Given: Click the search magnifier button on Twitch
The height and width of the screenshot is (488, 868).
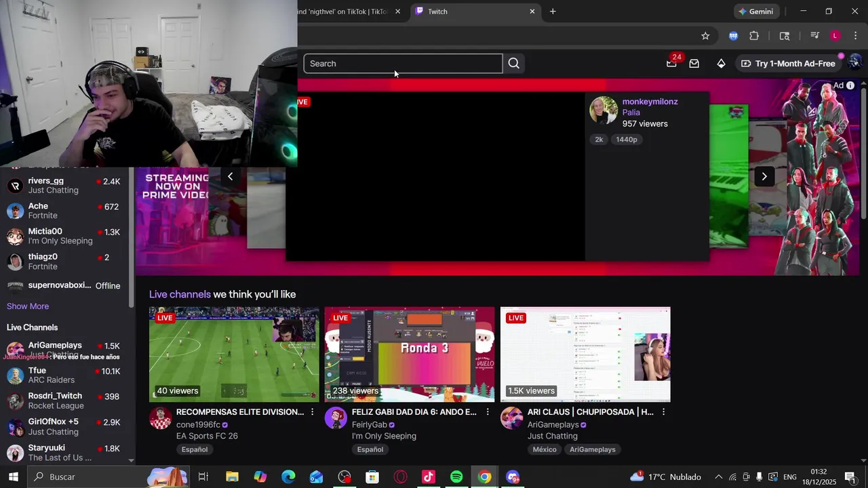Looking at the screenshot, I should click(x=513, y=63).
